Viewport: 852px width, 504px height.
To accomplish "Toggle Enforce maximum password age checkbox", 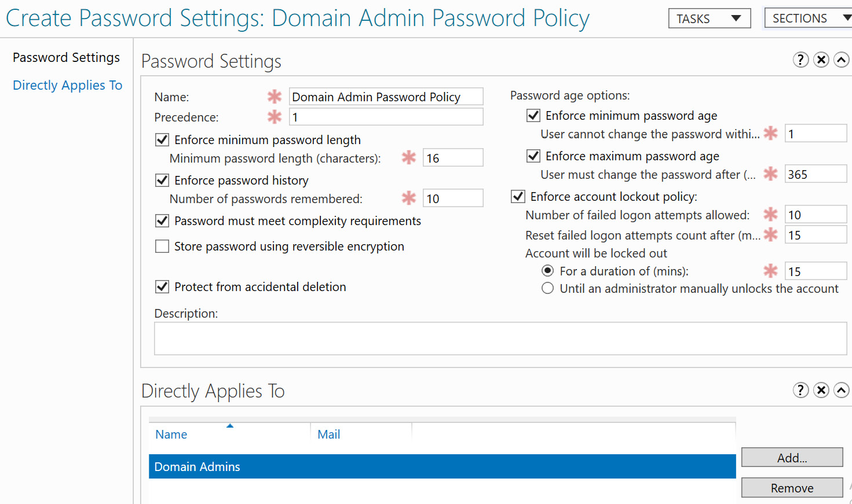I will click(x=533, y=156).
